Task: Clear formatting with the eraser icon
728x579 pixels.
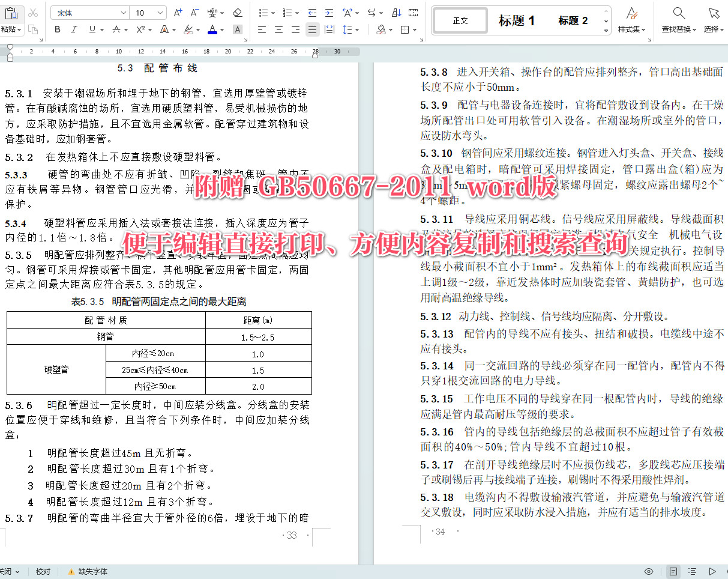Action: (236, 12)
